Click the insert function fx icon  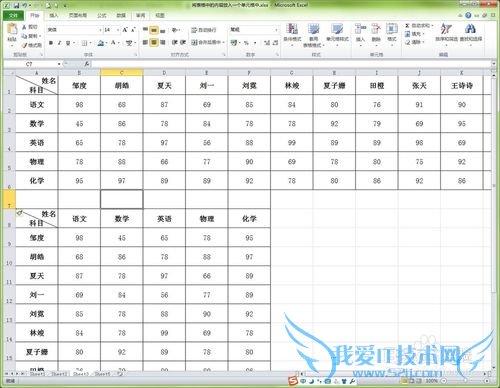coord(87,64)
